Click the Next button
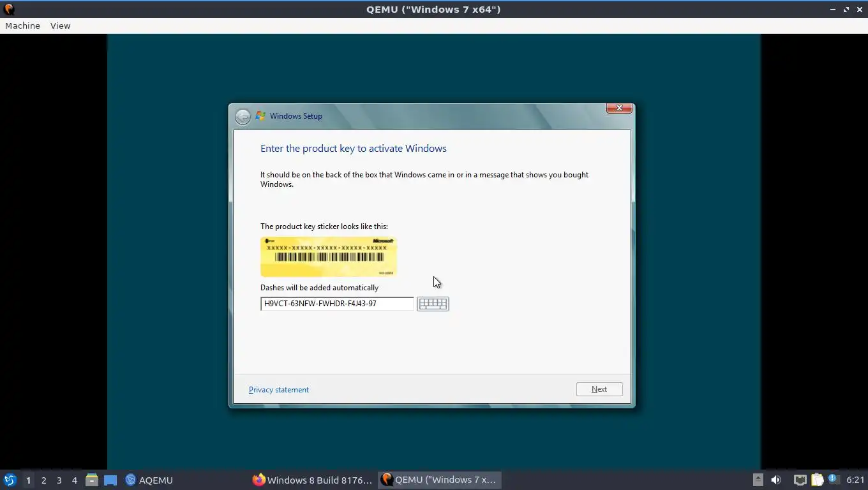The image size is (868, 490). pos(599,389)
